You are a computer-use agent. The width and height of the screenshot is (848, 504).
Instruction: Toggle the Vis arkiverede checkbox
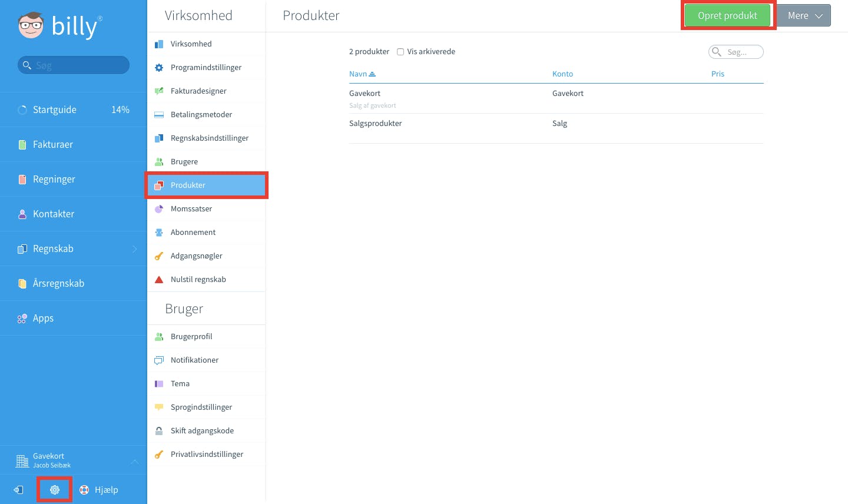click(400, 52)
